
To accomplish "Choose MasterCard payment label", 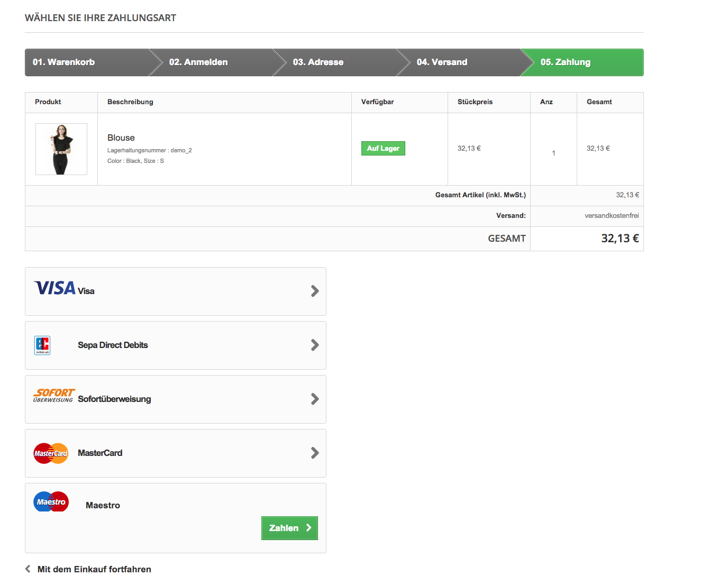I will point(100,453).
